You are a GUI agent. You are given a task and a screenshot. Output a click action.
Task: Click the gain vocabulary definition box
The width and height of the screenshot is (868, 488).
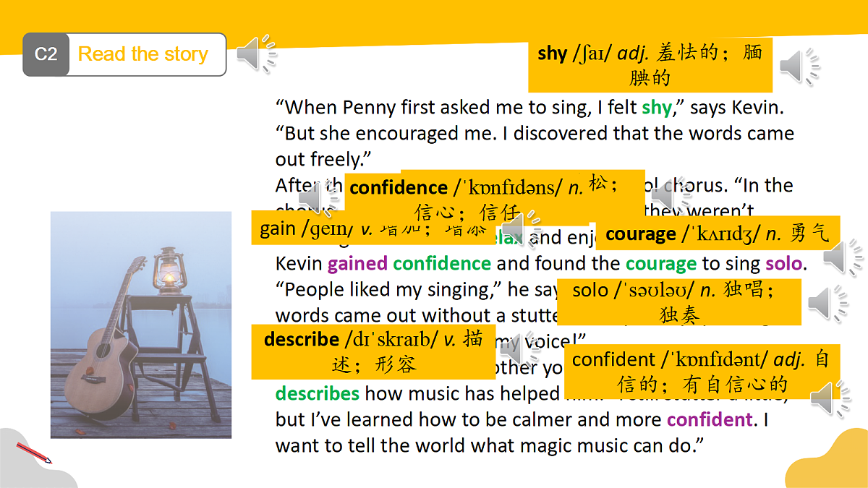[373, 228]
